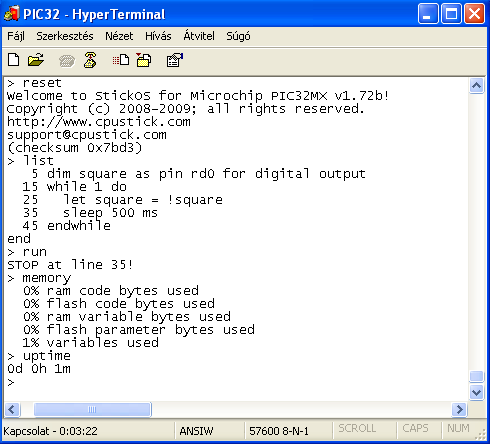Screen dimensions: 490x444
Task: Close the PIC32 HyperTerminal window
Action: tap(474, 14)
